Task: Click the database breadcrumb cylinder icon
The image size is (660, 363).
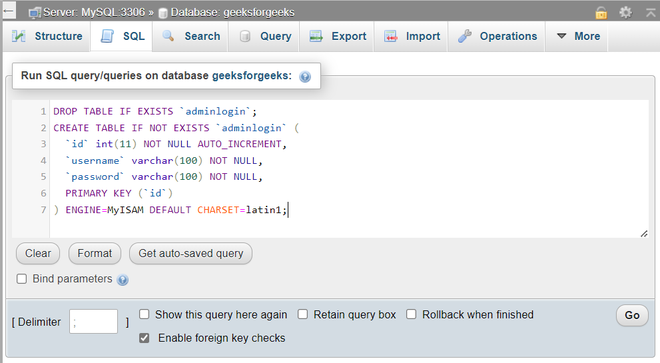Action: [x=163, y=13]
